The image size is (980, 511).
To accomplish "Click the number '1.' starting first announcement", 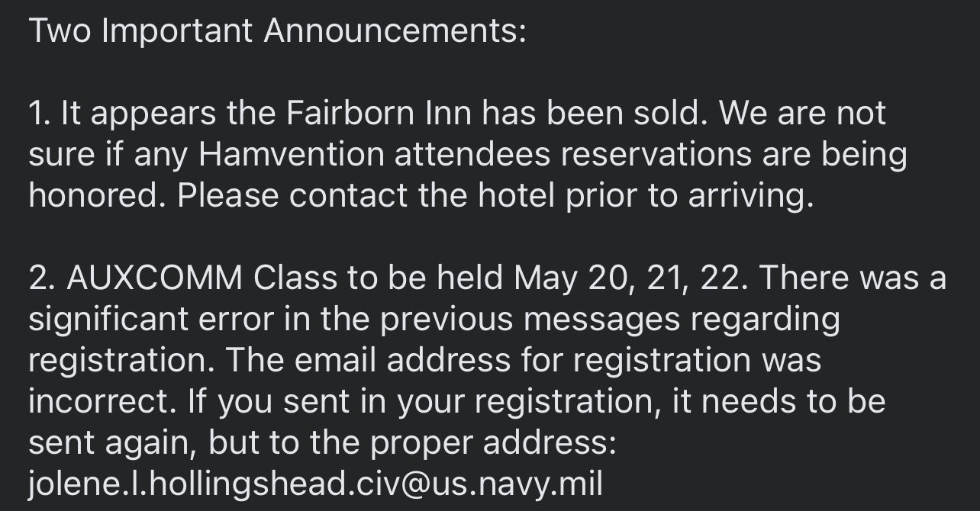I will [40, 114].
